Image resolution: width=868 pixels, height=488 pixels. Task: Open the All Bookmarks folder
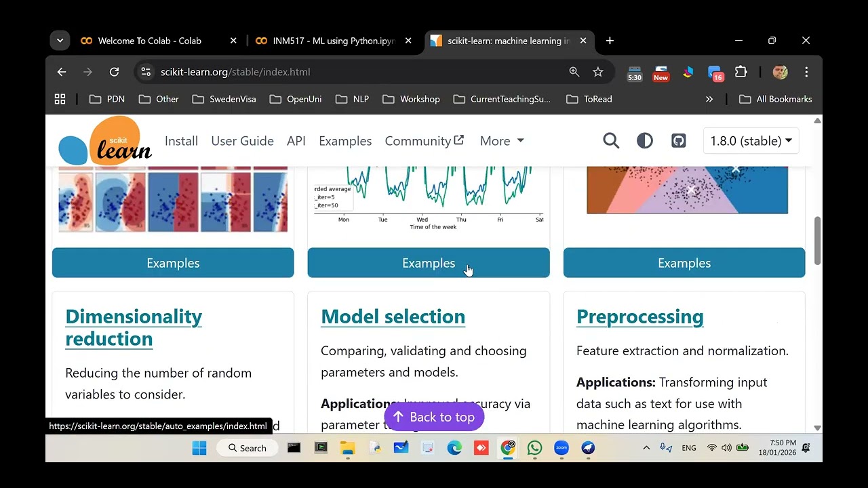pos(776,99)
